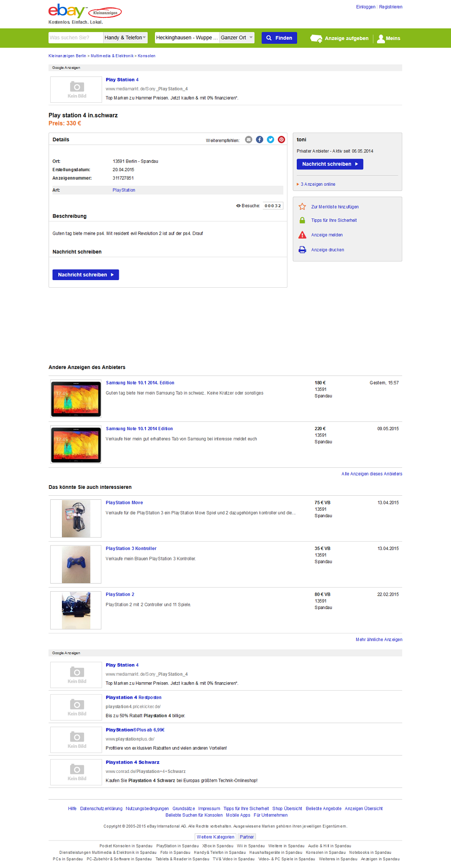Click the Meins user profile icon

(x=381, y=38)
